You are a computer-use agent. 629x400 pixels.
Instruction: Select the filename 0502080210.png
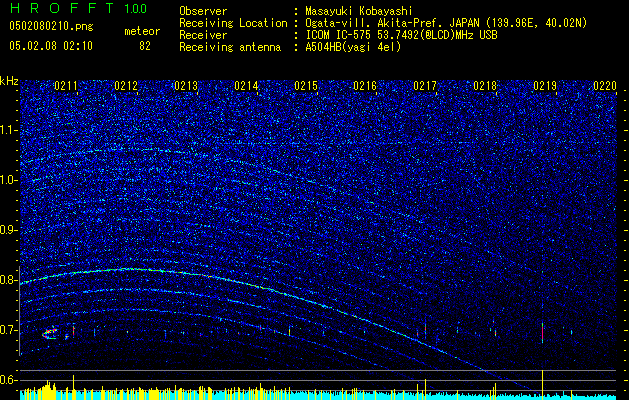[x=51, y=26]
